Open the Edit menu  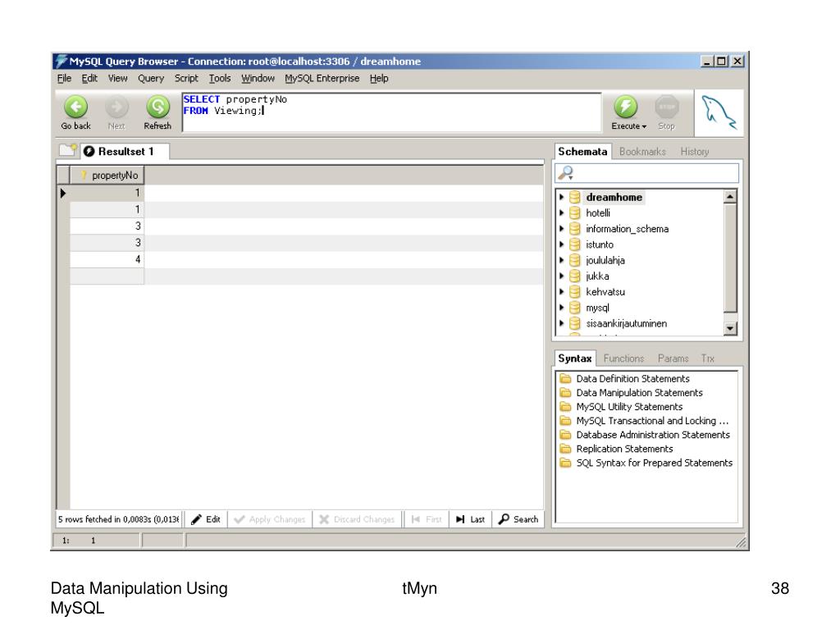(89, 78)
